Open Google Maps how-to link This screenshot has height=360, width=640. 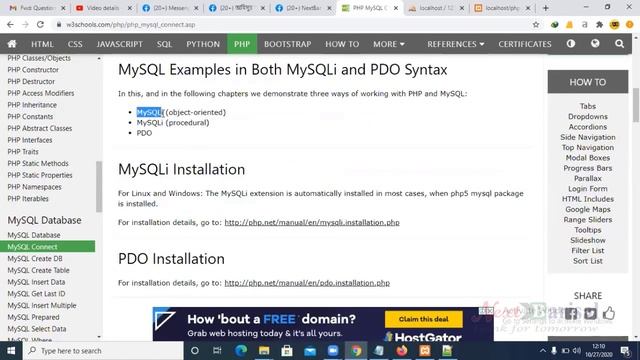[588, 209]
